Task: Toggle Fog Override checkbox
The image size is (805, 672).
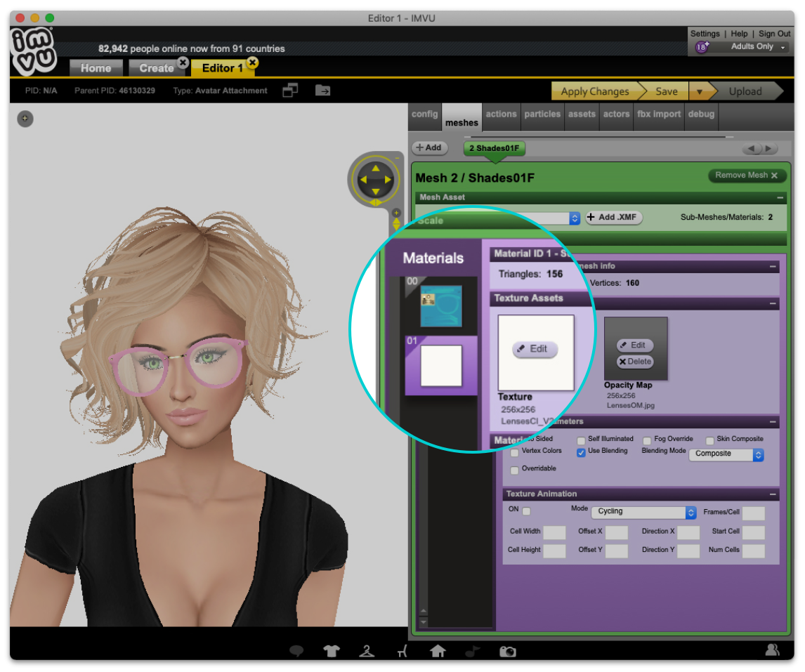Action: (647, 440)
